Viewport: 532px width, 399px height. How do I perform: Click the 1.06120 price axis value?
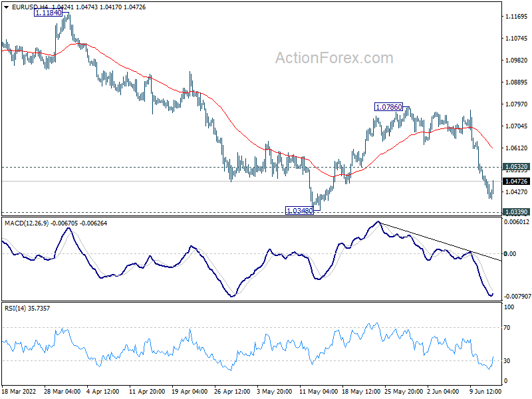coord(517,148)
